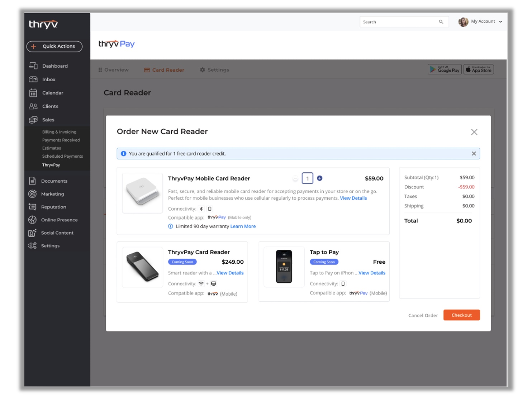This screenshot has width=532, height=407.
Task: Click the Thryv logo in sidebar
Action: [43, 24]
